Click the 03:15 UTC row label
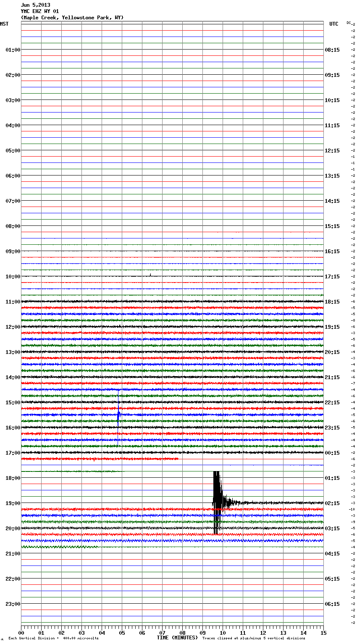 332,528
